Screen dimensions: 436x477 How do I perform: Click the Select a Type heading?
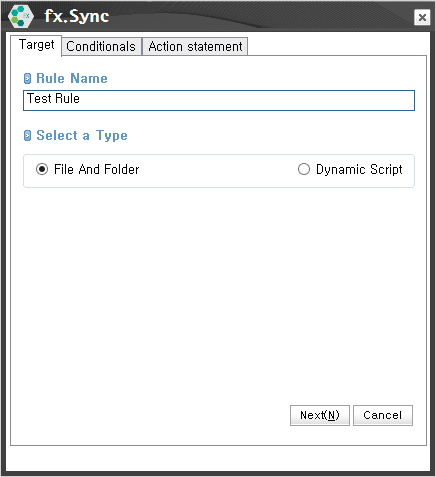(x=82, y=136)
